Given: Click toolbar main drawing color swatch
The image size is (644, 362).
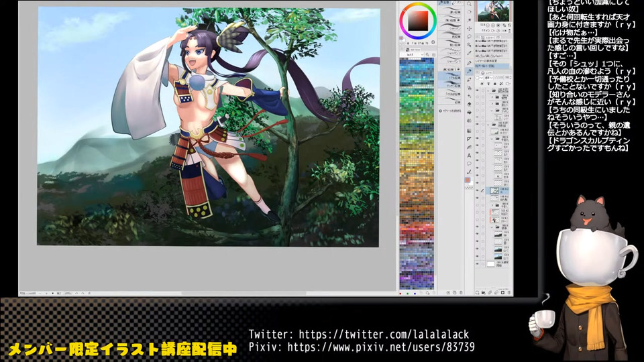Looking at the screenshot, I should [468, 180].
